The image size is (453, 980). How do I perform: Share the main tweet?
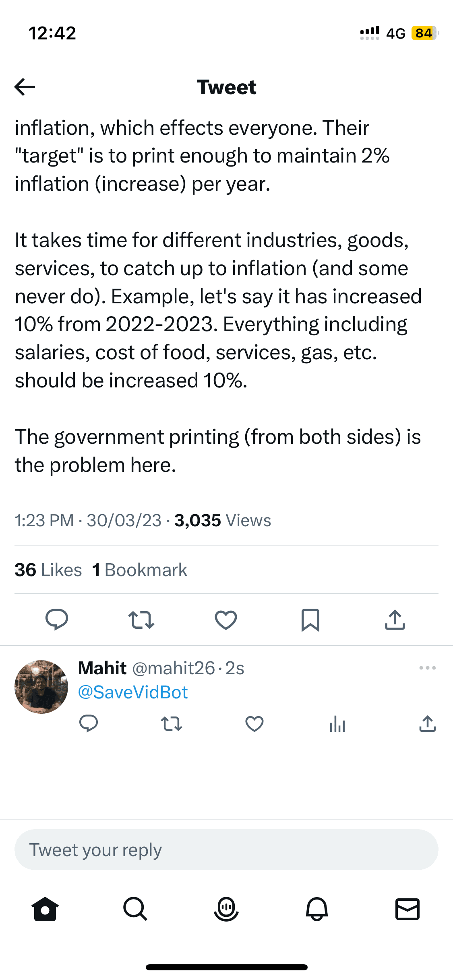395,620
